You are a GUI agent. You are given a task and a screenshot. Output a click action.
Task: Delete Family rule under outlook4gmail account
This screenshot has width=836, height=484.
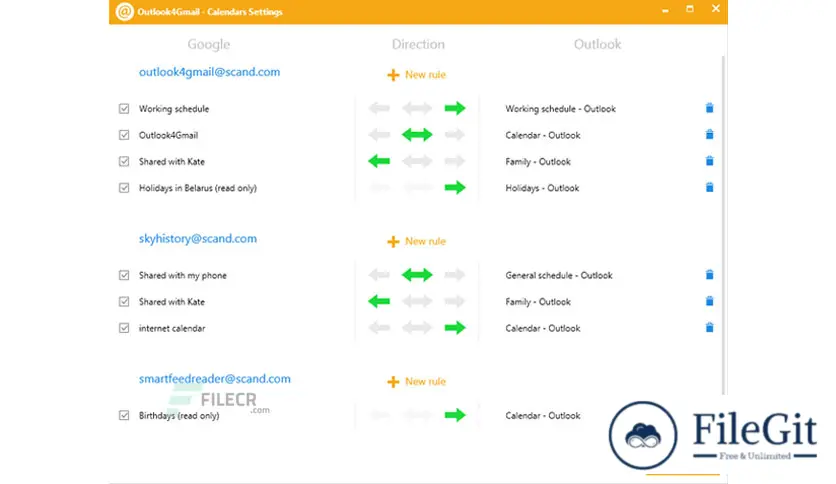coord(709,160)
